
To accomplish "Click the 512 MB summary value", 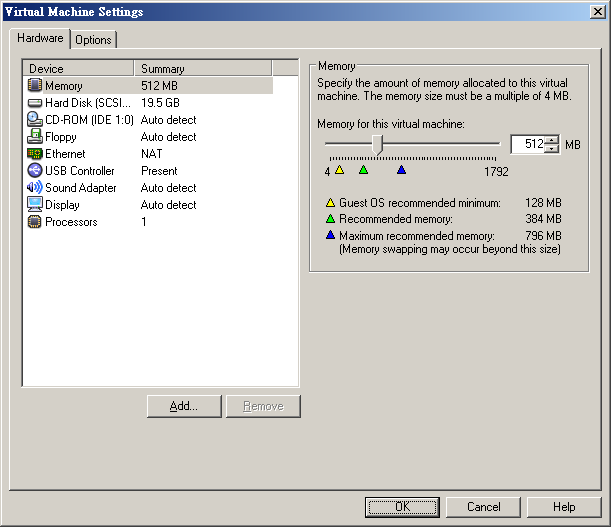I will pyautogui.click(x=159, y=85).
